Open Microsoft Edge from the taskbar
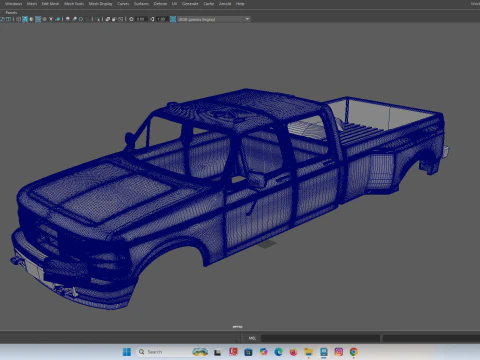The width and height of the screenshot is (480, 360). pyautogui.click(x=278, y=352)
